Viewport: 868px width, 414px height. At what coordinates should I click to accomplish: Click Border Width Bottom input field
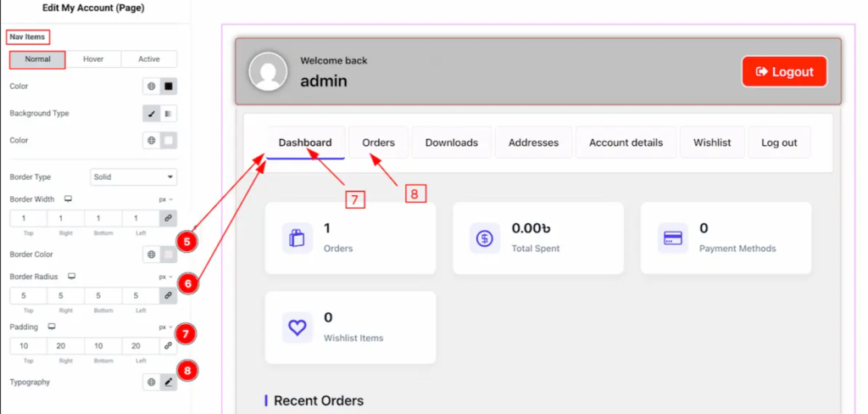(103, 219)
